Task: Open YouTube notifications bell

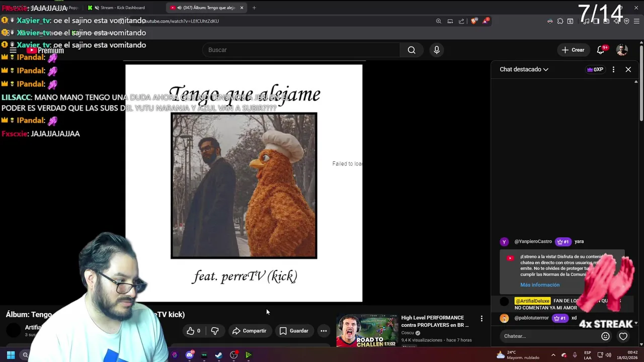Action: (x=600, y=50)
